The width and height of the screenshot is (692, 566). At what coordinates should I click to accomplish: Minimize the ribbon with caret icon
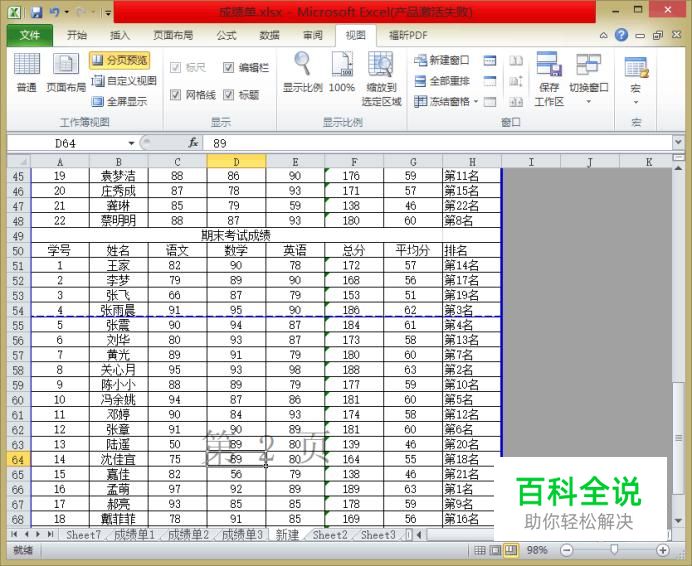(603, 35)
